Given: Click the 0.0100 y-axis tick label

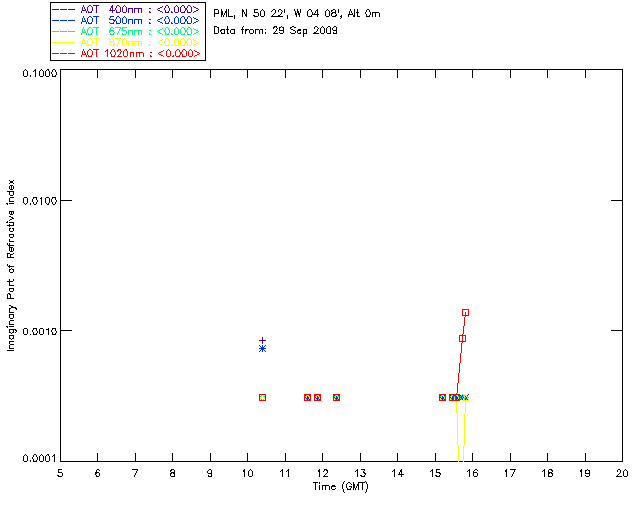Looking at the screenshot, I should [x=40, y=200].
